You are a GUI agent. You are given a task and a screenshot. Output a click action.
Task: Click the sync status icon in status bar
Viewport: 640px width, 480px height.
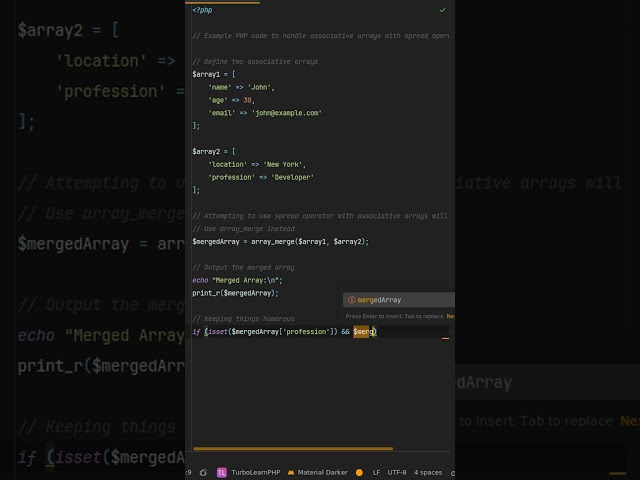point(203,472)
